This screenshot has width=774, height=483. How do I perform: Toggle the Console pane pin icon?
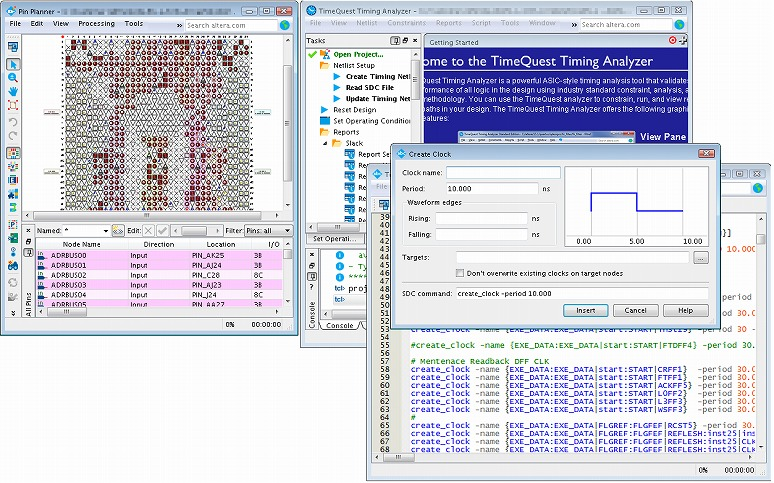point(312,276)
